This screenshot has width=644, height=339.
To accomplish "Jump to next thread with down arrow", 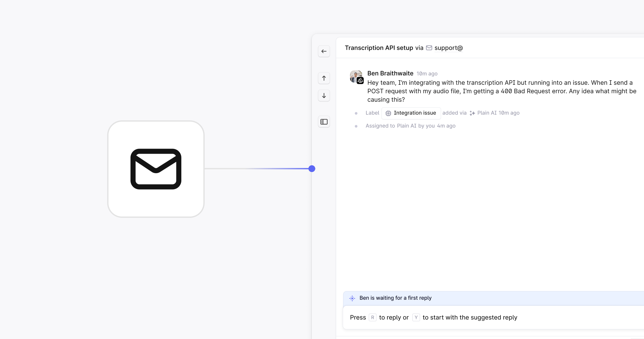I will pos(324,96).
